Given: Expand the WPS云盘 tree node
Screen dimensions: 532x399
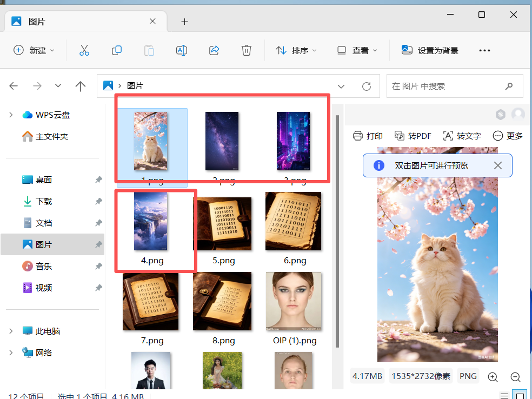Looking at the screenshot, I should click(x=11, y=115).
